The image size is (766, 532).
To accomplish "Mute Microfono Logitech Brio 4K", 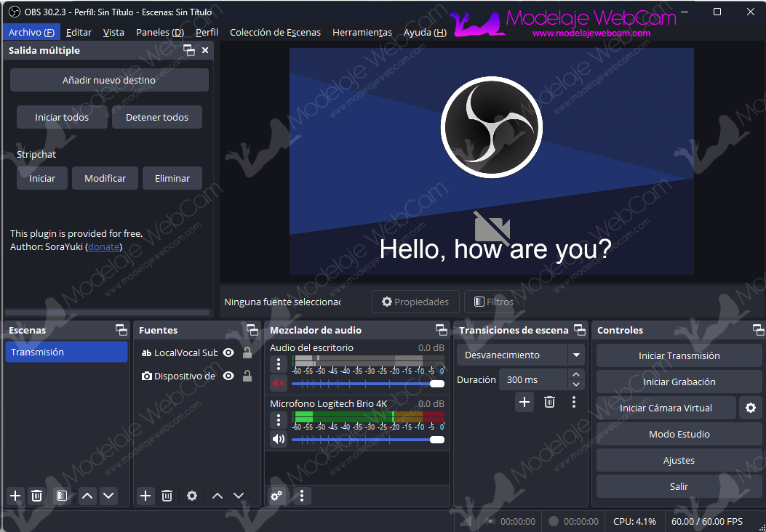I will pos(279,439).
